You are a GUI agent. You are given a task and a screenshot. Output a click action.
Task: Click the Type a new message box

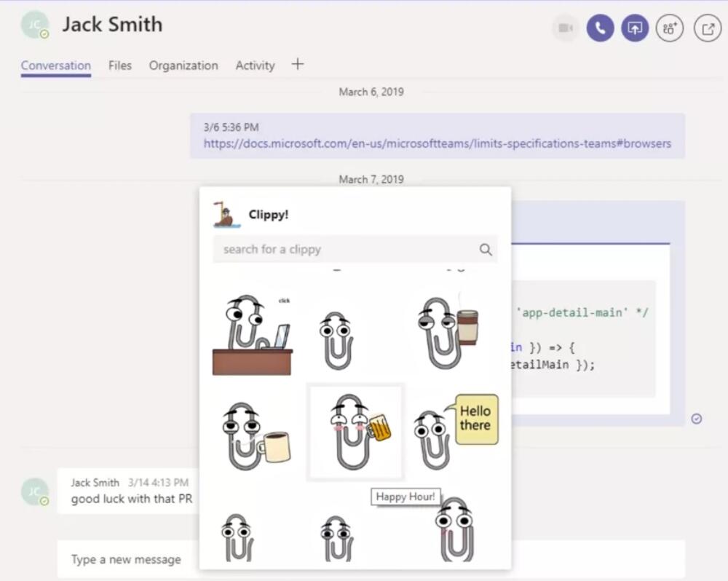tap(126, 559)
